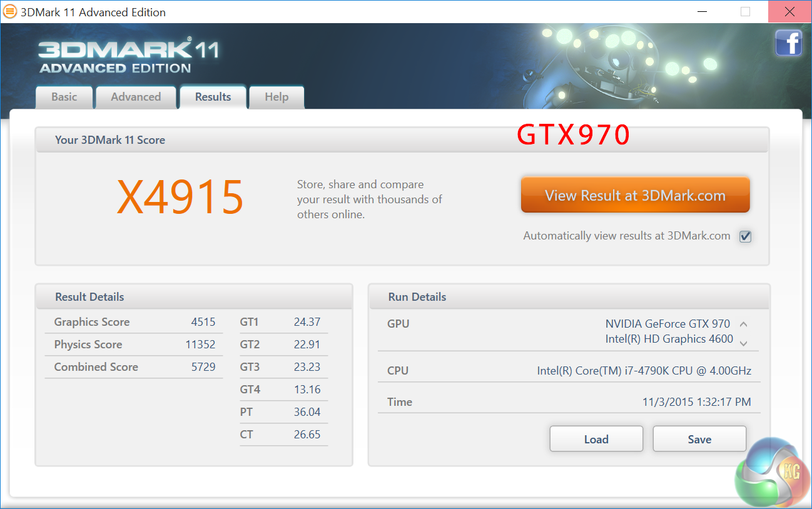
Task: Click the Combined Score value 5729
Action: click(203, 367)
